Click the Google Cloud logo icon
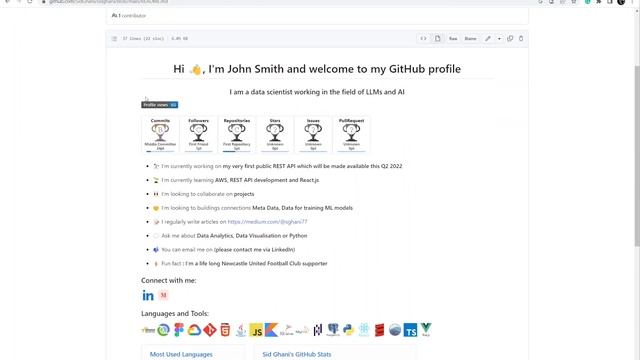640x360 pixels. pyautogui.click(x=194, y=330)
